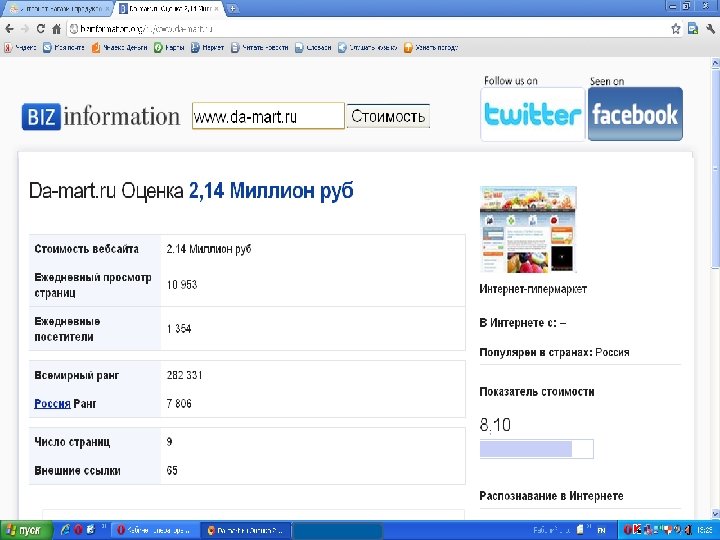Click the external links value 65
Screen dimensions: 720x540
point(172,470)
